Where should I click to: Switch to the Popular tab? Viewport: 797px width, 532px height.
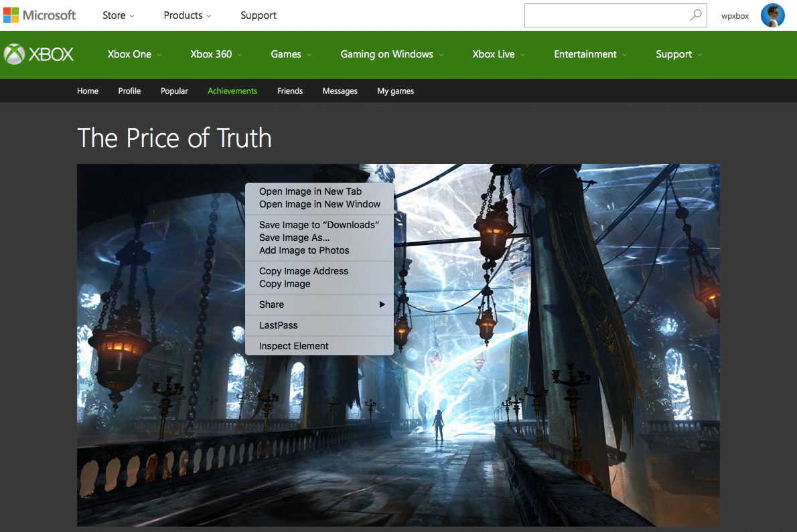(x=174, y=91)
